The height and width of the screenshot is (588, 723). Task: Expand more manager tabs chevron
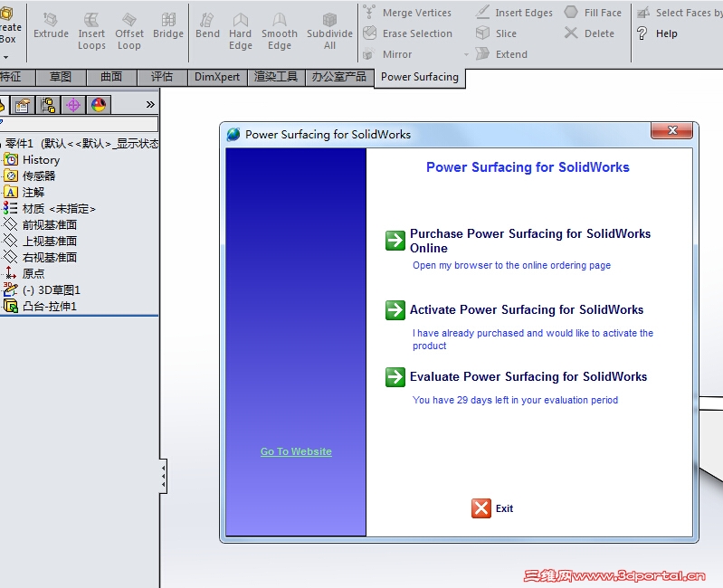pyautogui.click(x=150, y=105)
